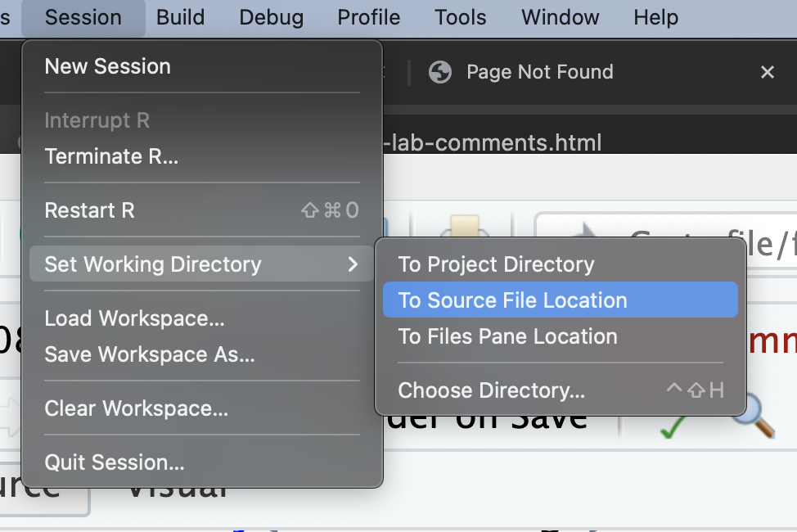Open the Help menu

coord(655,17)
